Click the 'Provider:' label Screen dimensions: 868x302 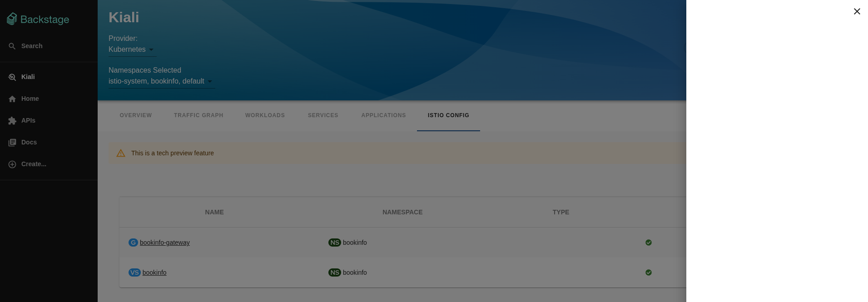(123, 39)
